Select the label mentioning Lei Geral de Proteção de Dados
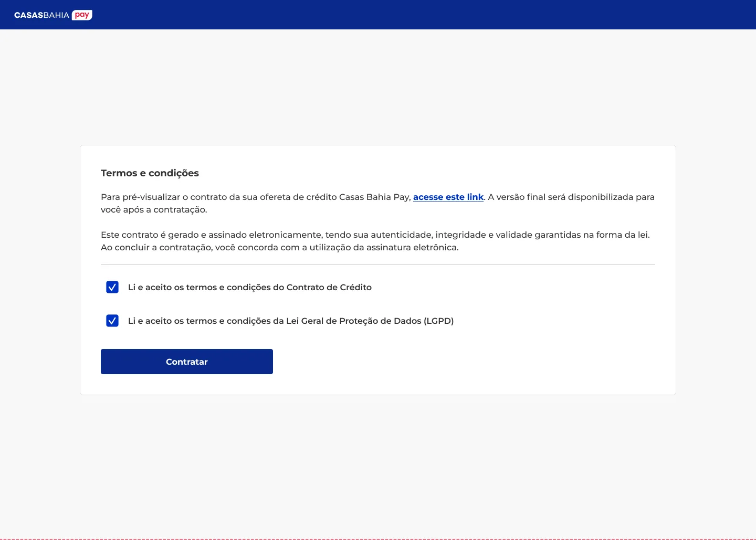The width and height of the screenshot is (756, 540). click(291, 321)
